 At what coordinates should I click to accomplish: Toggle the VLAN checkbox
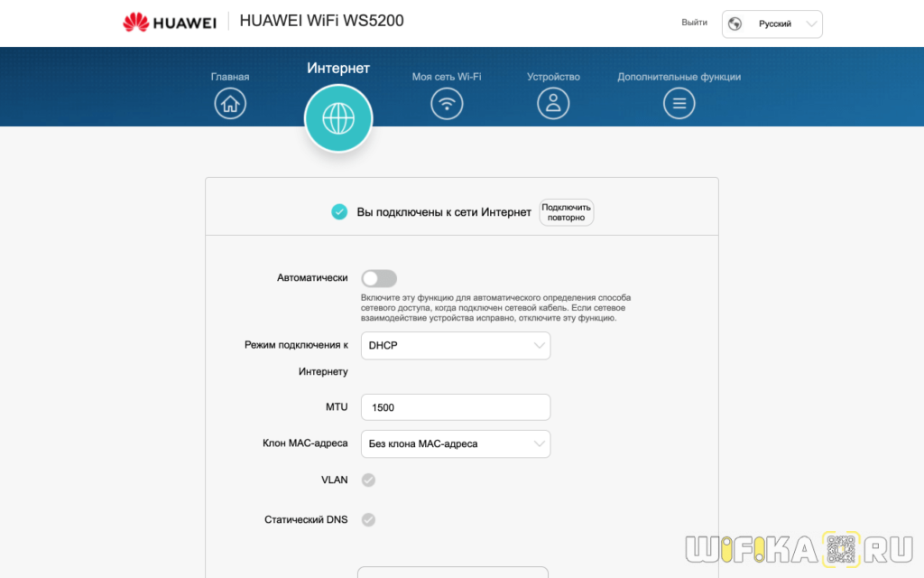tap(368, 480)
